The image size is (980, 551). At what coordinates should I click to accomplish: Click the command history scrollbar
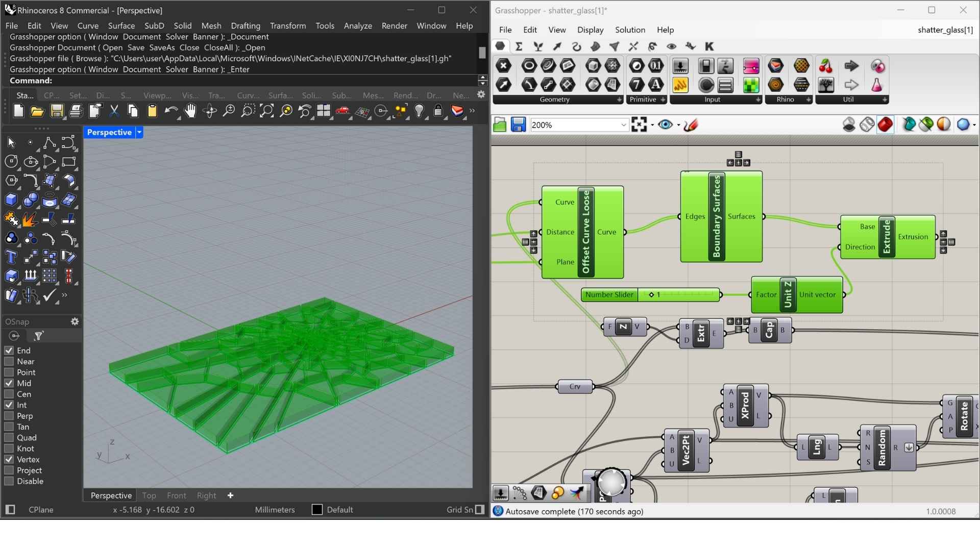[x=482, y=53]
